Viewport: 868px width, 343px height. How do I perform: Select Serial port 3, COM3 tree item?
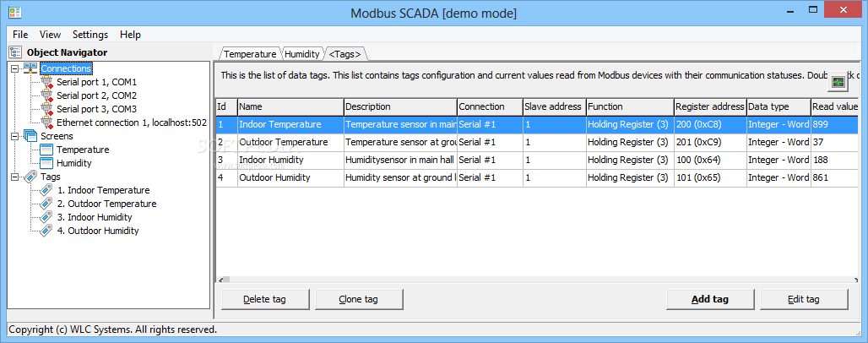coord(96,109)
